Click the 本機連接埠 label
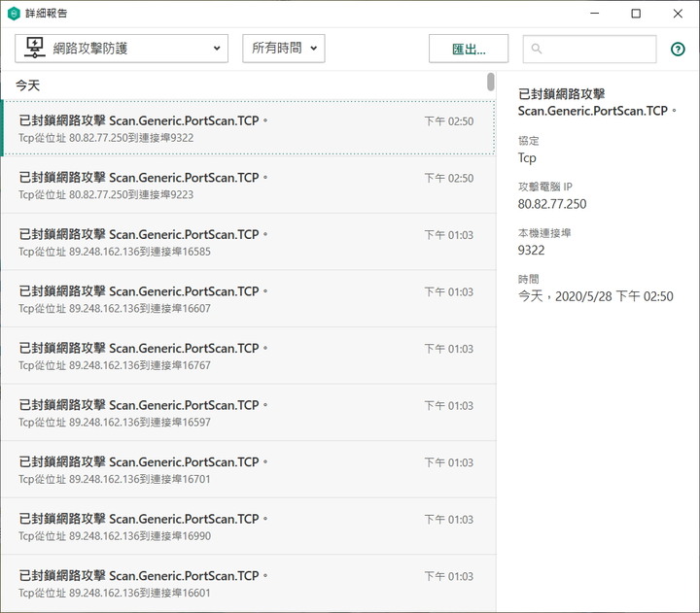This screenshot has width=700, height=613. point(544,233)
